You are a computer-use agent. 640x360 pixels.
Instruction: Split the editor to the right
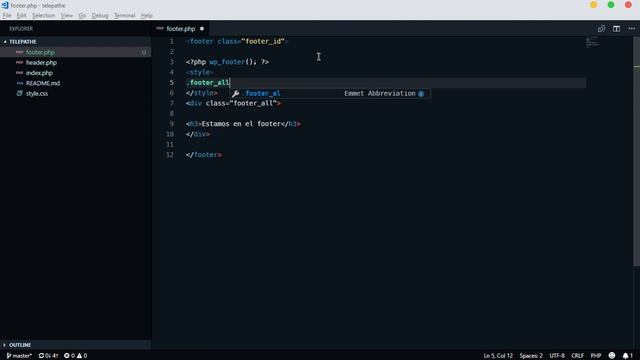coord(616,29)
